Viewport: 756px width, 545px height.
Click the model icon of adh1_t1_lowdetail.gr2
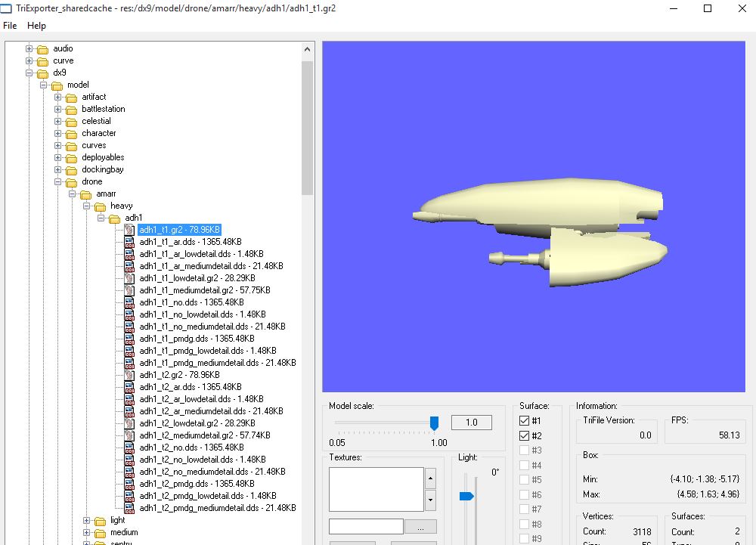pyautogui.click(x=129, y=278)
